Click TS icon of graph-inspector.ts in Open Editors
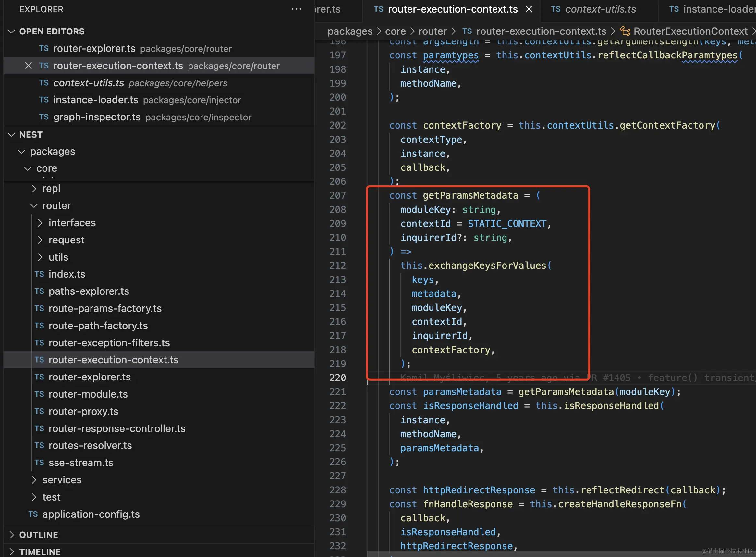This screenshot has width=756, height=557. tap(44, 117)
